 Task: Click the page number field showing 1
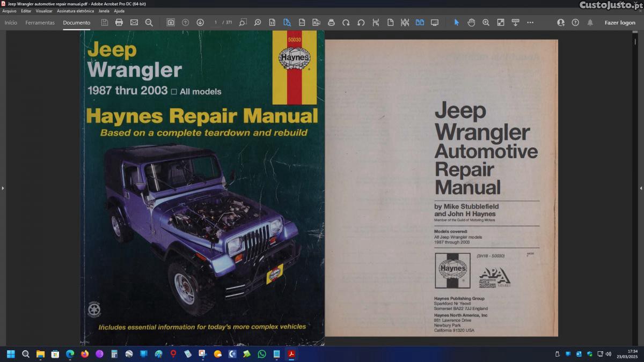[216, 23]
